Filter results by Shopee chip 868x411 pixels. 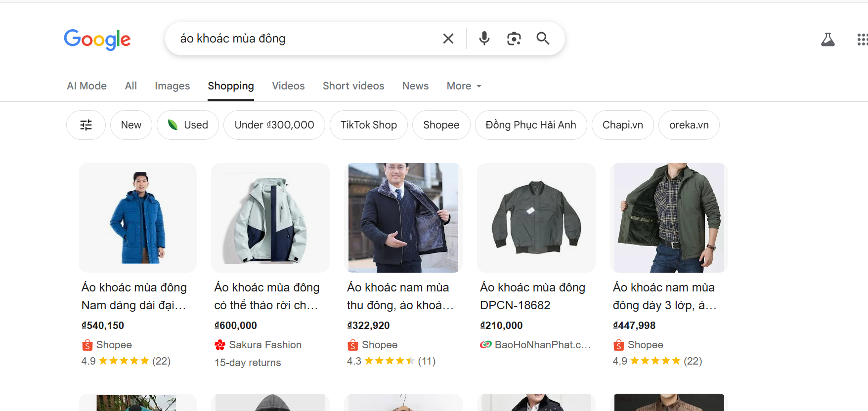click(x=441, y=125)
